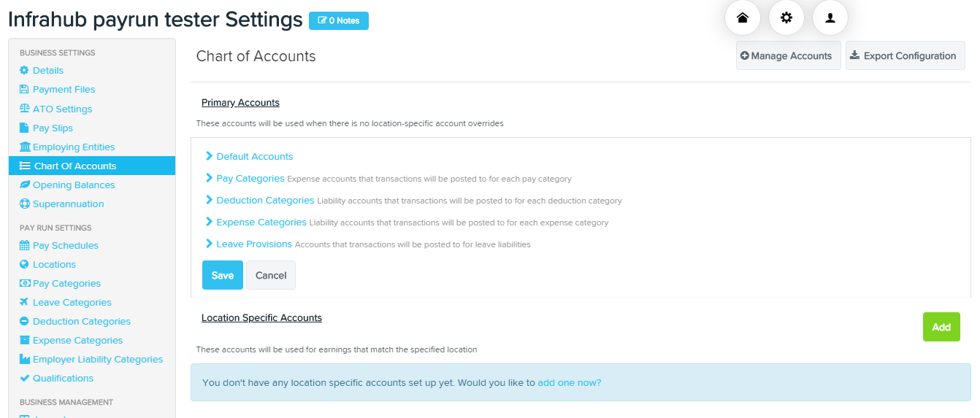Image resolution: width=980 pixels, height=418 pixels.
Task: Click the Employer Liability Categories chart icon
Action: 24,359
